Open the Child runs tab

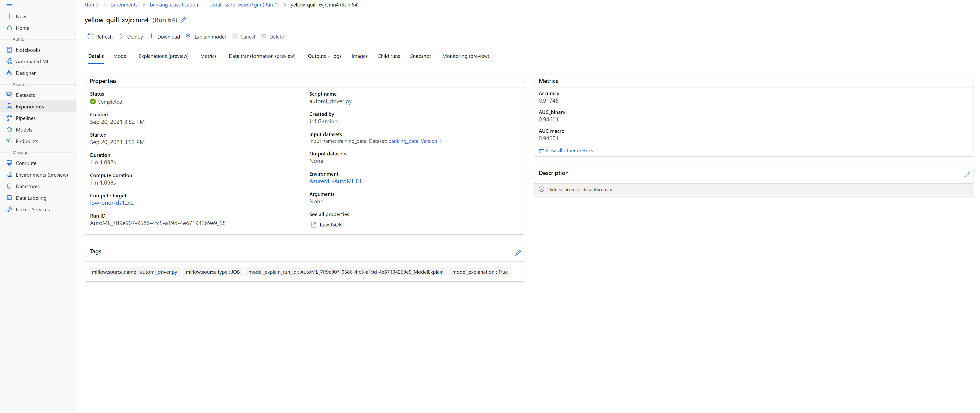[x=389, y=56]
